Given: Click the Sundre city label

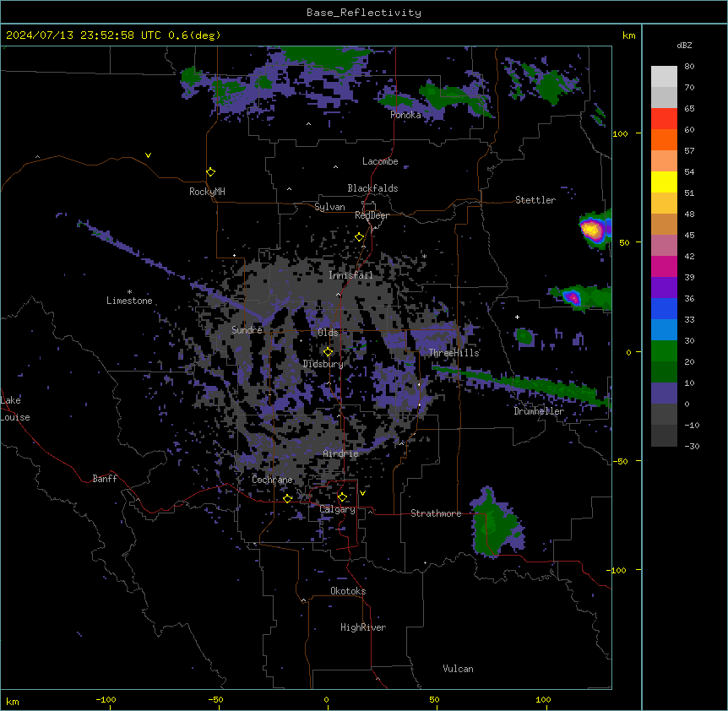Looking at the screenshot, I should point(247,330).
